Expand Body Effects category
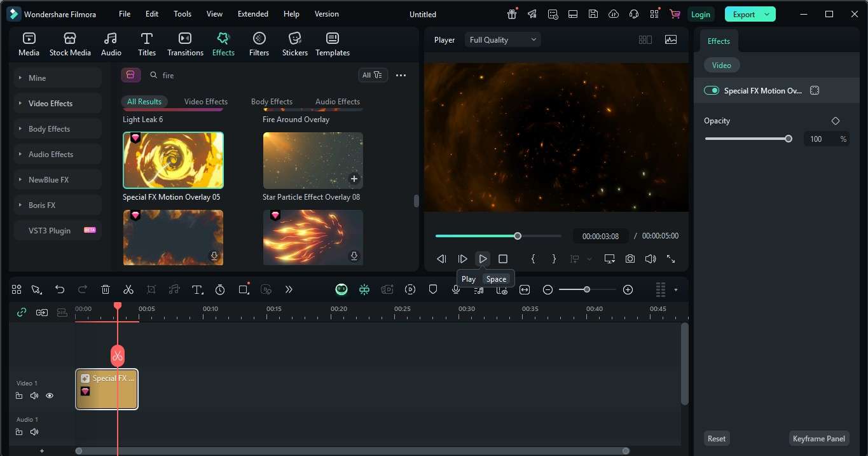868x456 pixels. tap(57, 128)
